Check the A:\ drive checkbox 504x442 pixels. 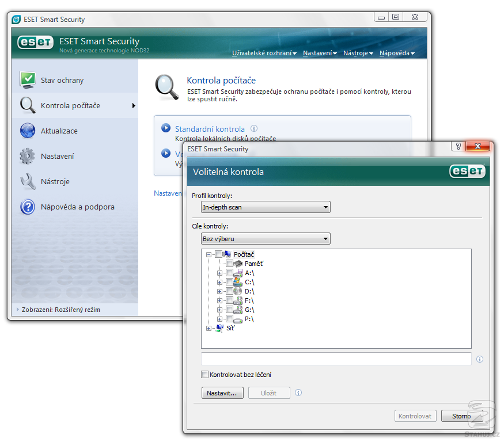click(x=229, y=273)
